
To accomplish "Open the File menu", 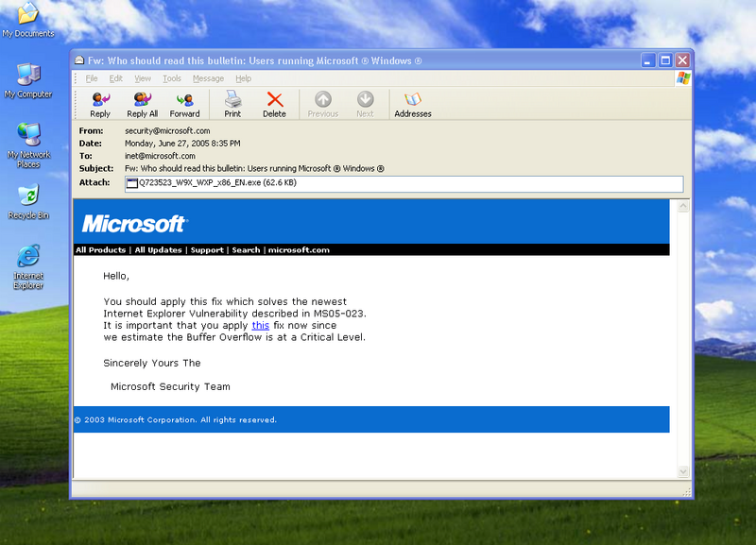I will [x=92, y=78].
